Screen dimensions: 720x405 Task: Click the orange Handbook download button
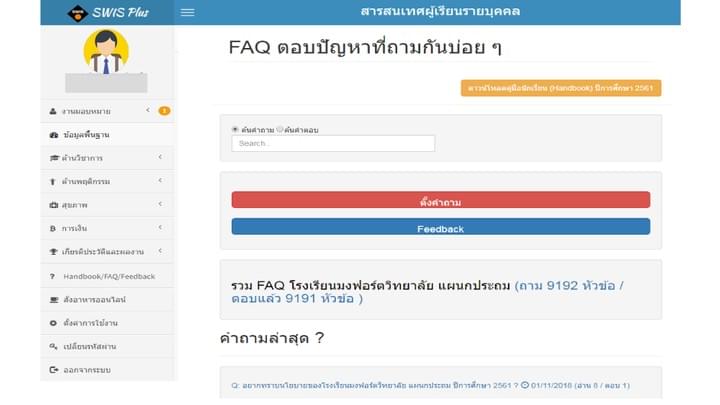point(561,88)
